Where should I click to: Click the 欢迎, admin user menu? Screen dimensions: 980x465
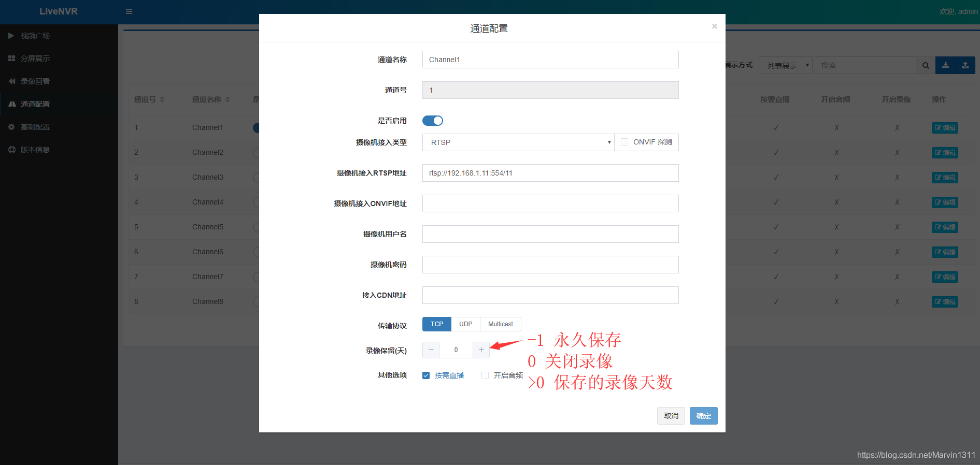[x=958, y=11]
